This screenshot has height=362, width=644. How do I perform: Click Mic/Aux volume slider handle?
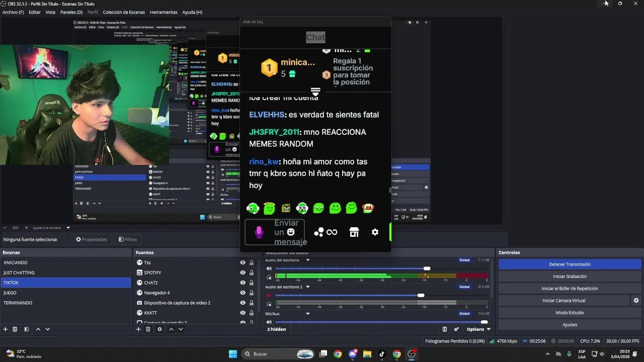[484, 322]
